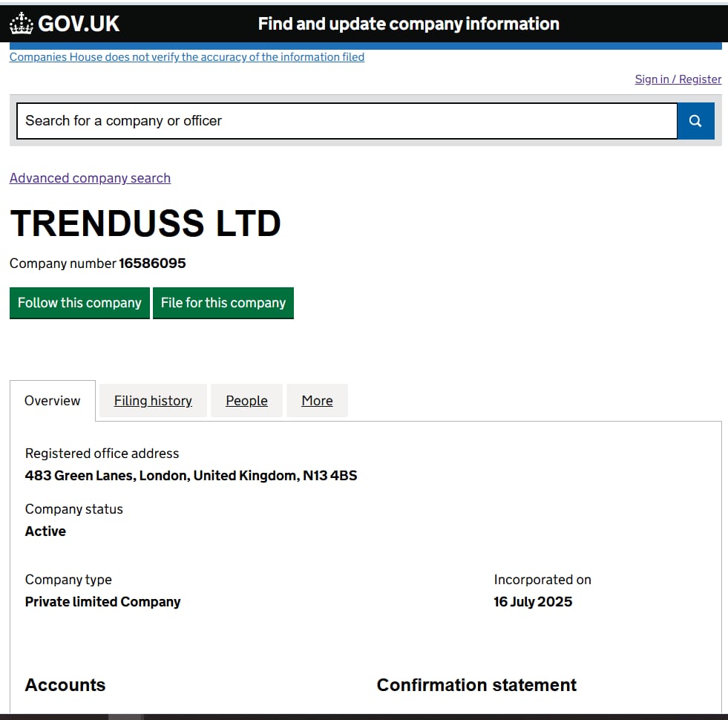Open the Filing history tab
Viewport: 728px width, 720px height.
(153, 400)
